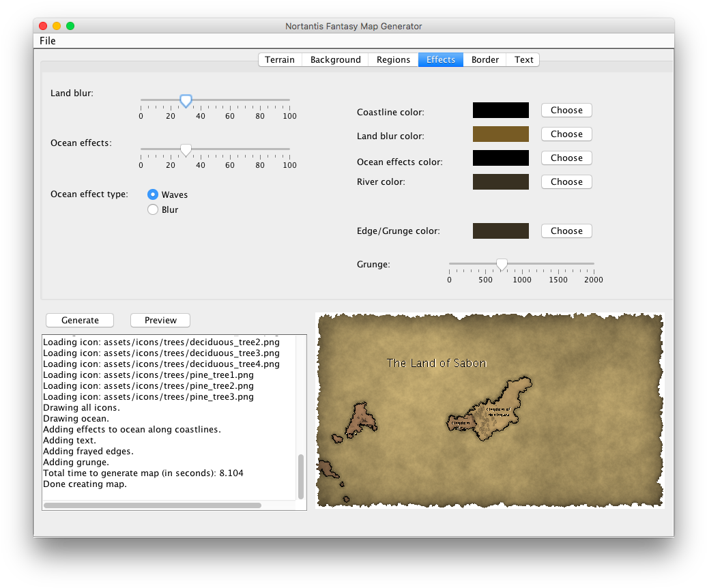
Task: Open the Regions tab
Action: point(393,60)
